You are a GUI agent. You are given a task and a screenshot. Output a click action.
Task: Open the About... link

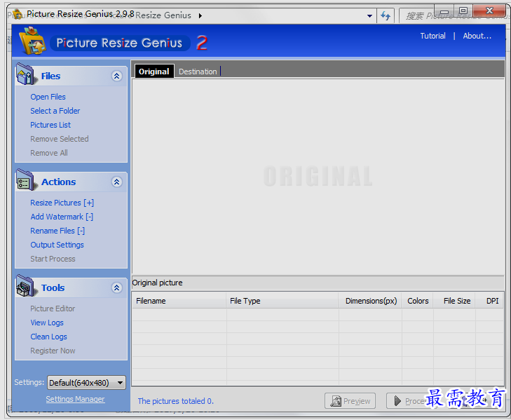point(477,36)
